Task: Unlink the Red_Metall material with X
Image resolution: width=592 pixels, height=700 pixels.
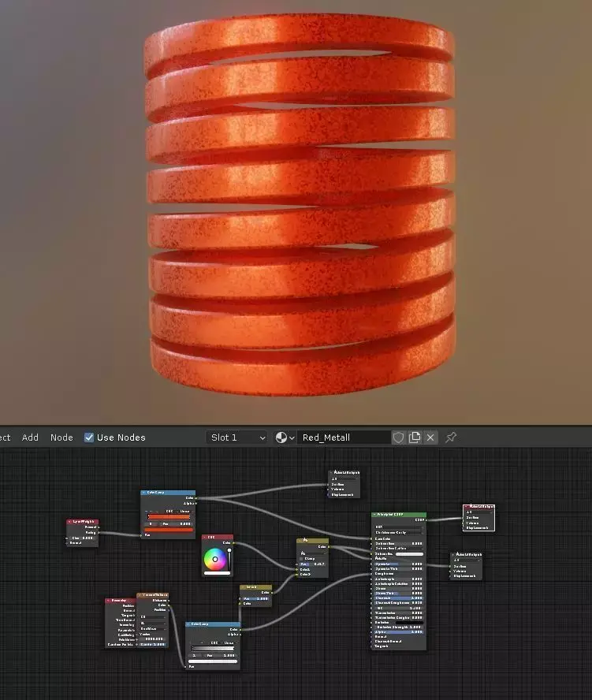Action: 430,438
